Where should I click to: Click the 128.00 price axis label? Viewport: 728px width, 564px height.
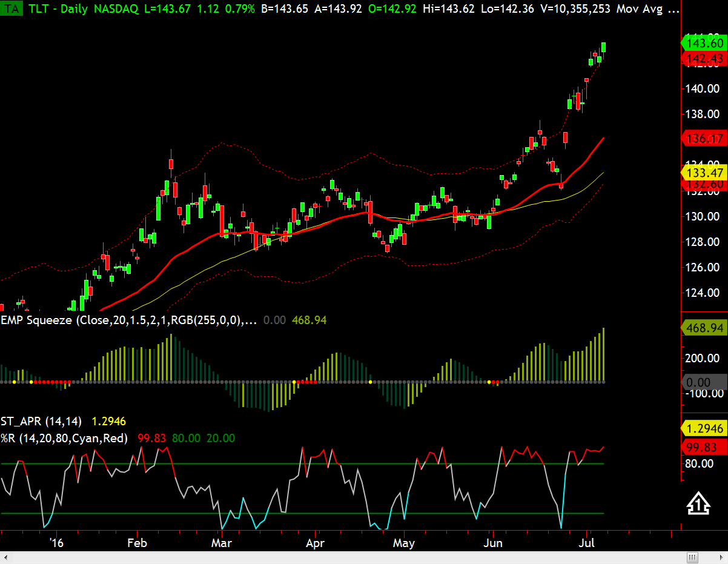704,242
